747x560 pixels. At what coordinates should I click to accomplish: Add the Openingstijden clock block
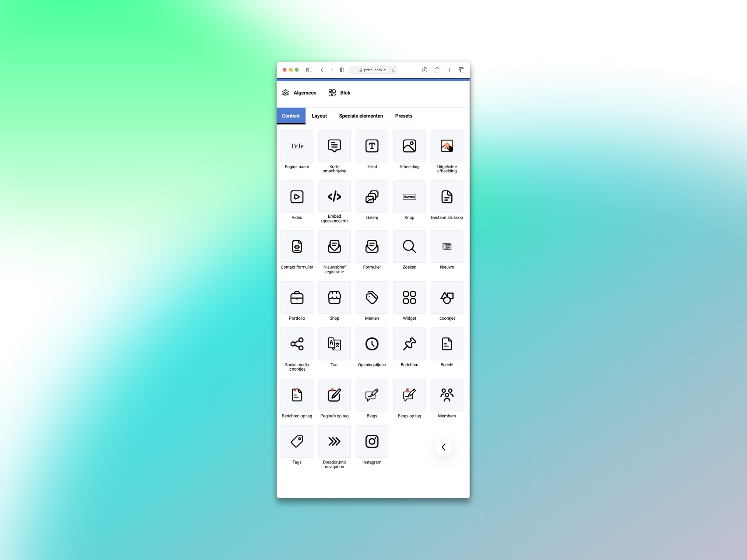pyautogui.click(x=372, y=344)
